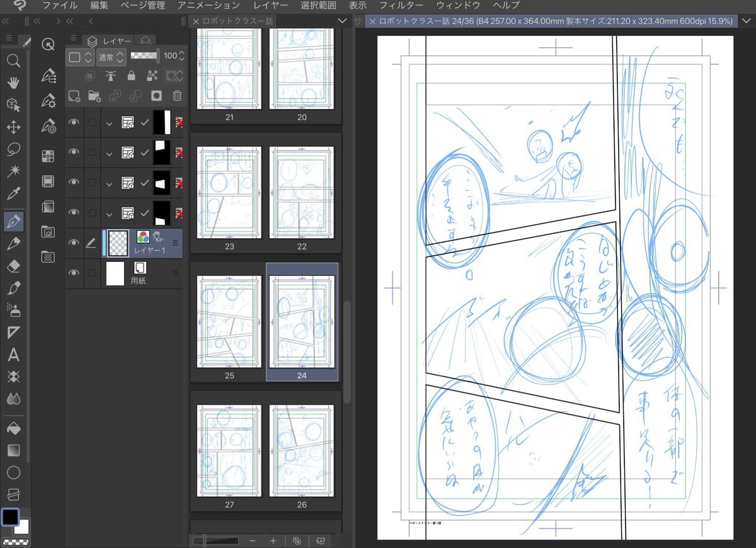Adjust the opacity 100 stepper arrows

182,56
